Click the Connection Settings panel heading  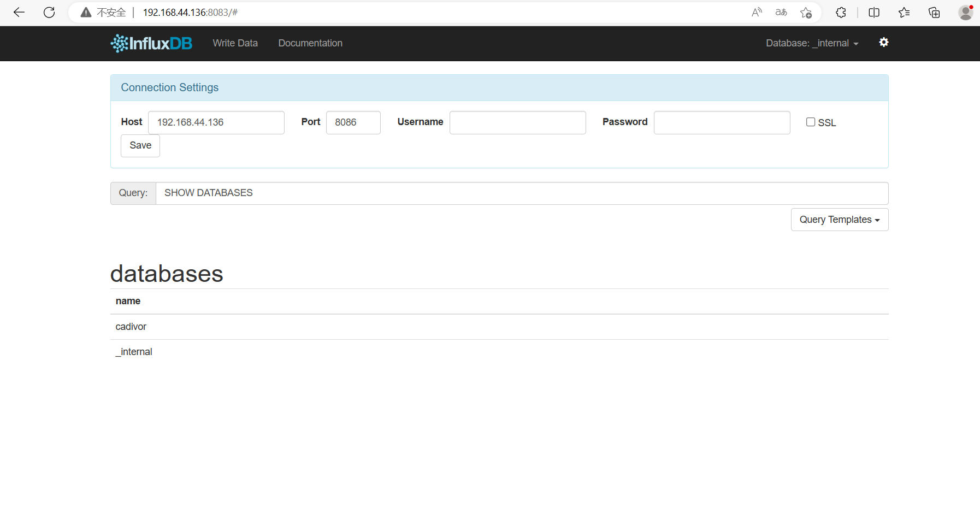pos(499,88)
